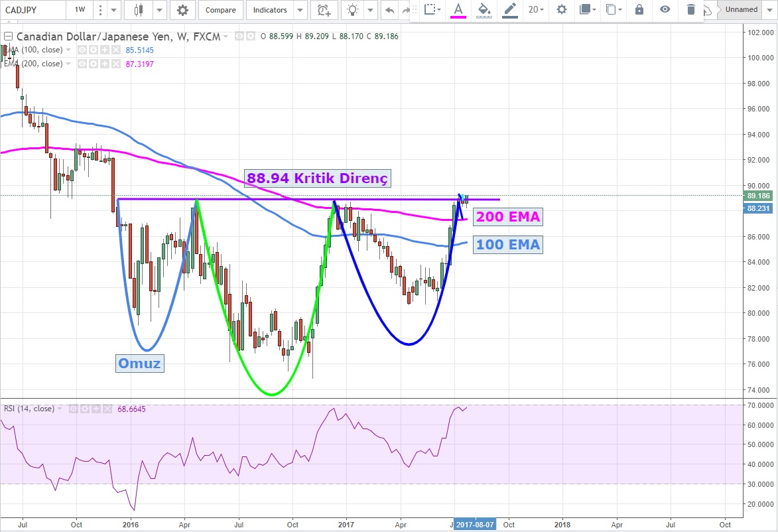Toggle visibility with the floating toolbar eye icon
The image size is (778, 532).
tap(665, 9)
